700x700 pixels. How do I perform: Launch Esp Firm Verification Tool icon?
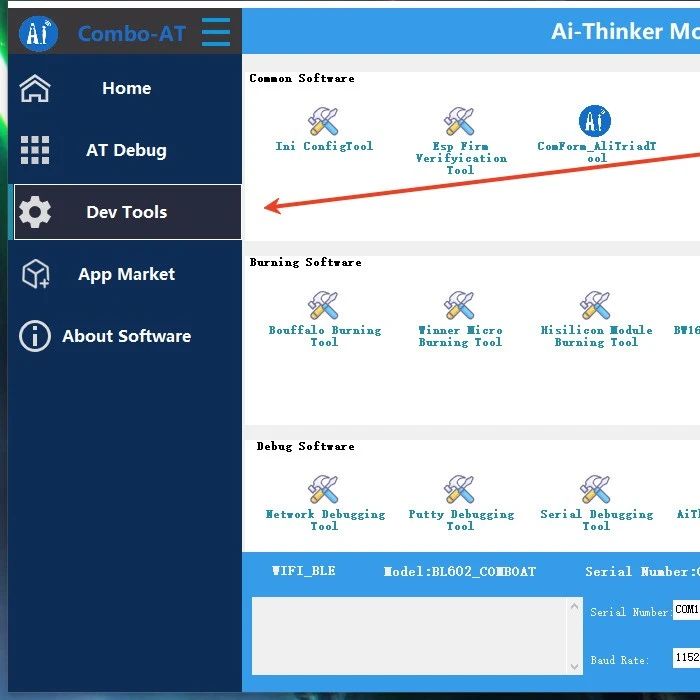(459, 121)
